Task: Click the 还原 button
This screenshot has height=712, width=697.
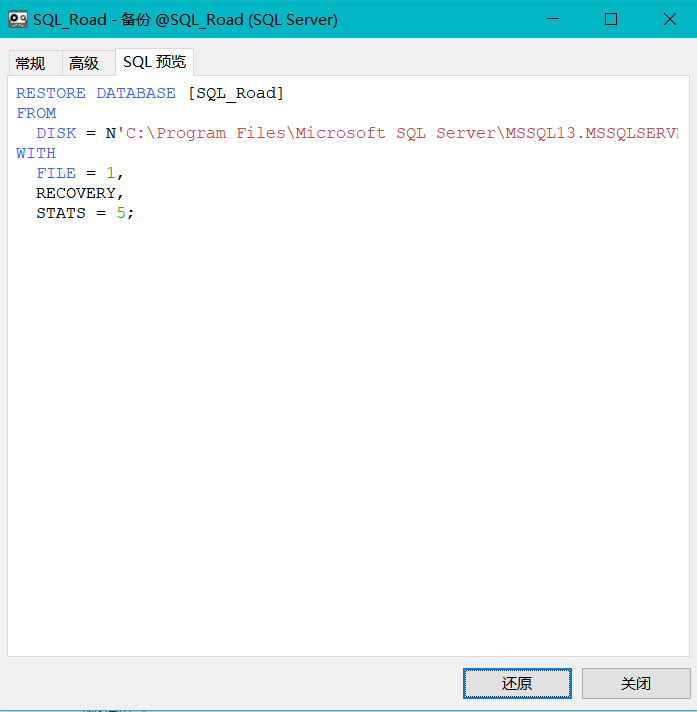Action: [517, 683]
